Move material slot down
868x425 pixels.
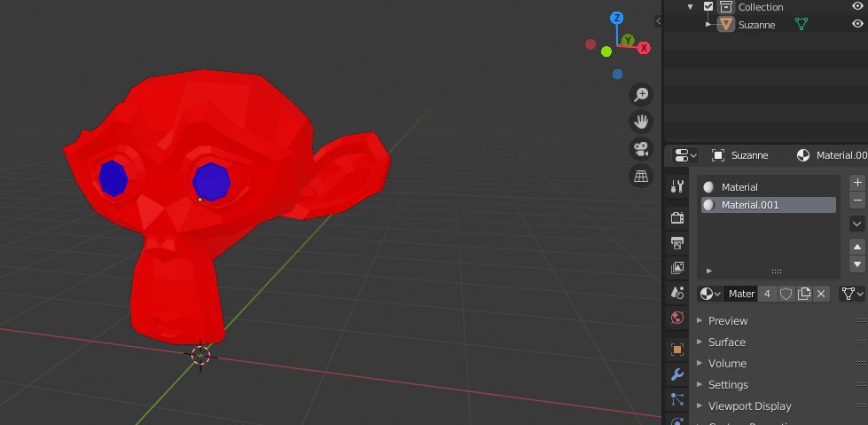coord(857,264)
